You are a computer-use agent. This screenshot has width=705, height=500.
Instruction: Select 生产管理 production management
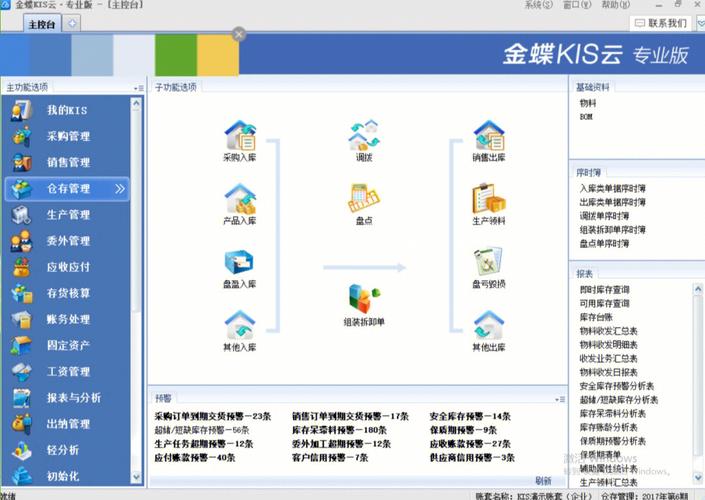point(67,214)
